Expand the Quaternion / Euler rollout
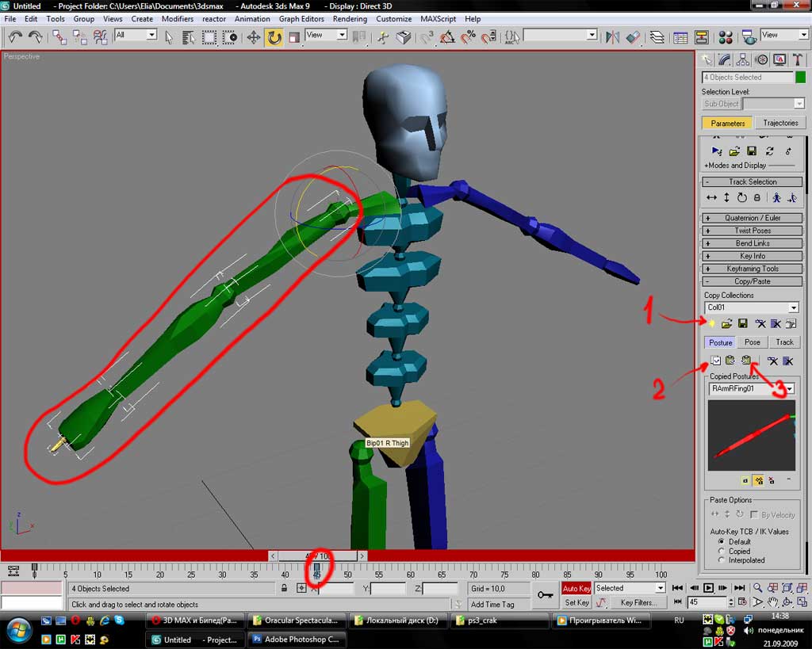 click(x=752, y=218)
